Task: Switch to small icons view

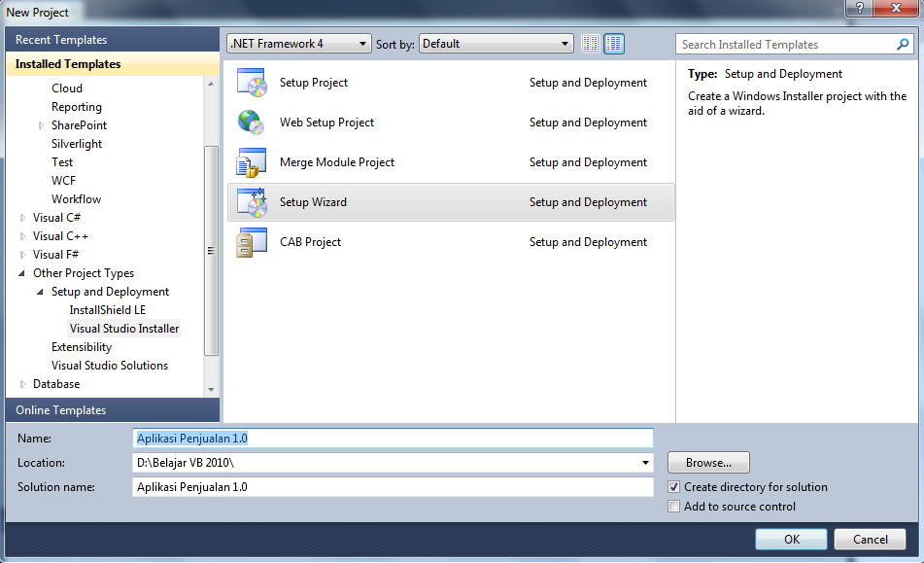Action: pos(590,44)
